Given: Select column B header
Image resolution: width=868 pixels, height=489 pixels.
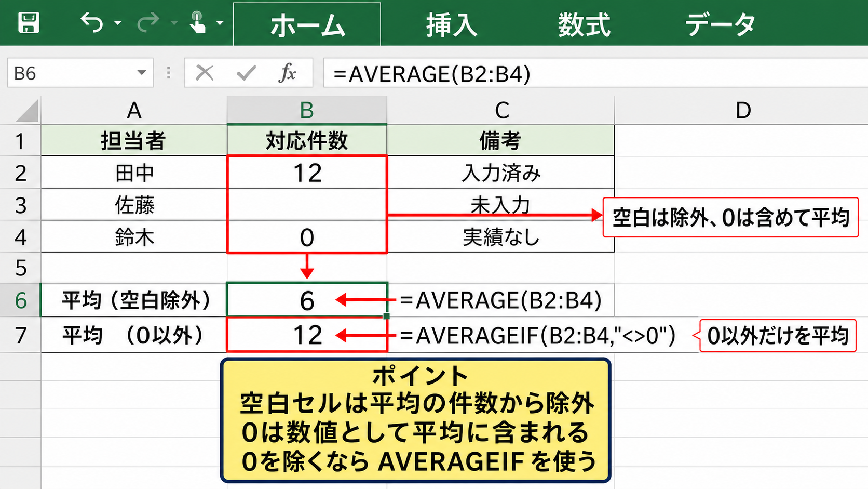Looking at the screenshot, I should click(307, 110).
